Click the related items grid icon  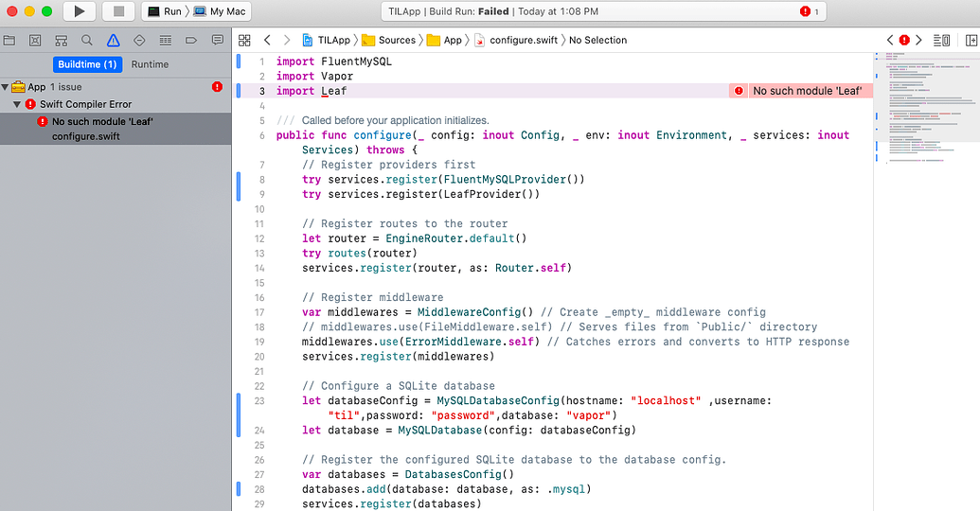(244, 41)
